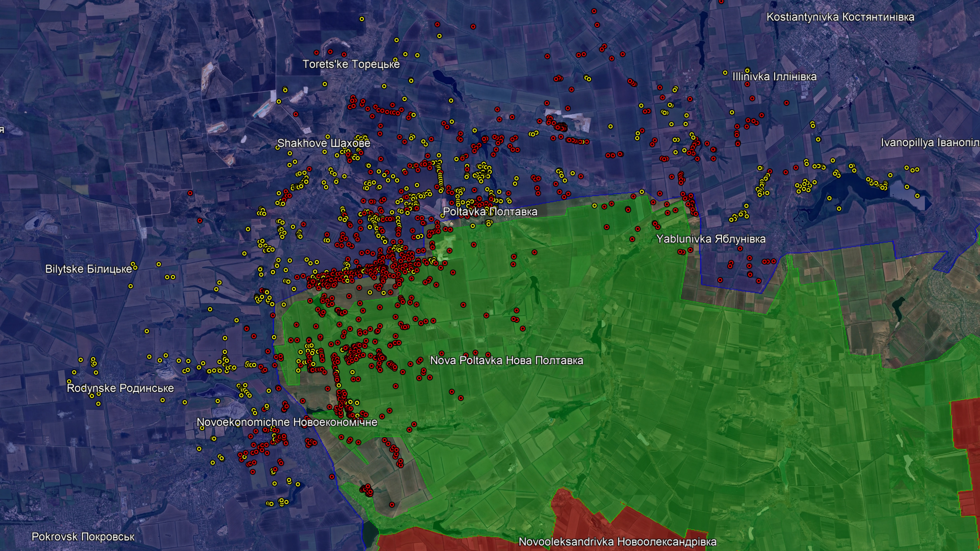
Task: Select the Illinivka village label
Action: pyautogui.click(x=774, y=77)
